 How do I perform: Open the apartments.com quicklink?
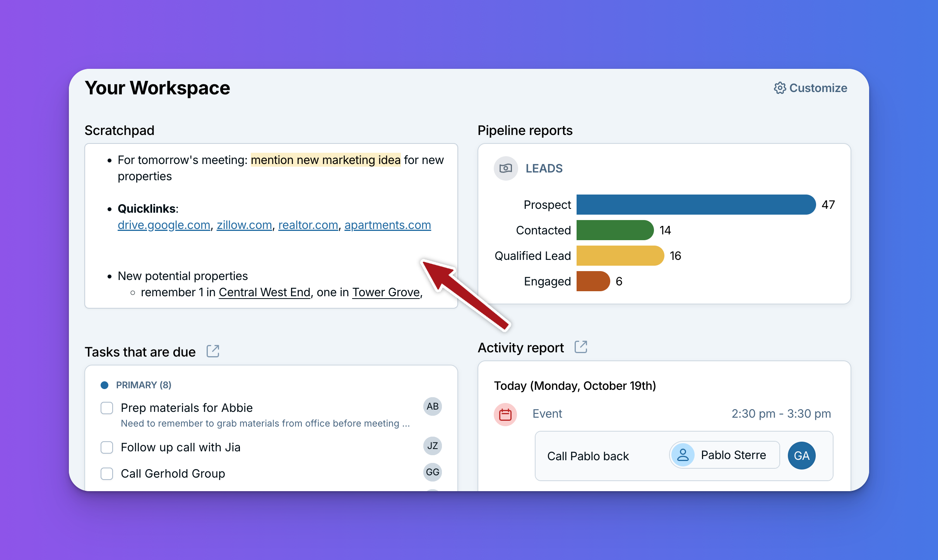point(388,225)
